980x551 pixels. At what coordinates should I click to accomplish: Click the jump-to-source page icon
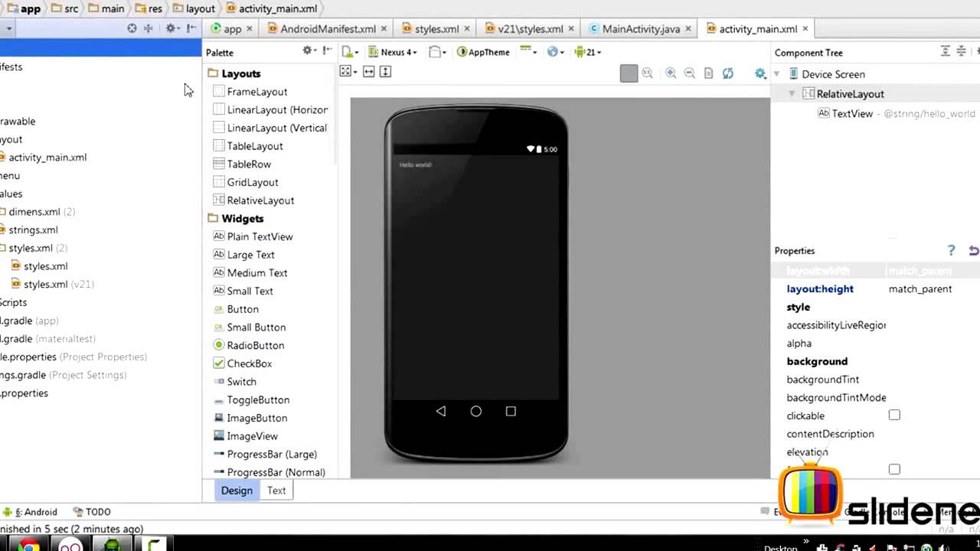[708, 73]
